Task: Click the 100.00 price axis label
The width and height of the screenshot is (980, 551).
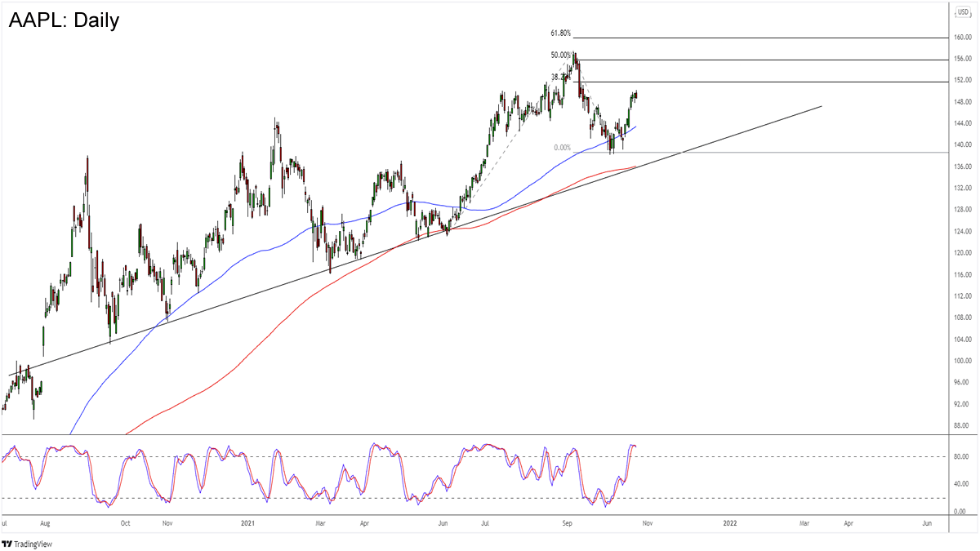Action: tap(963, 361)
